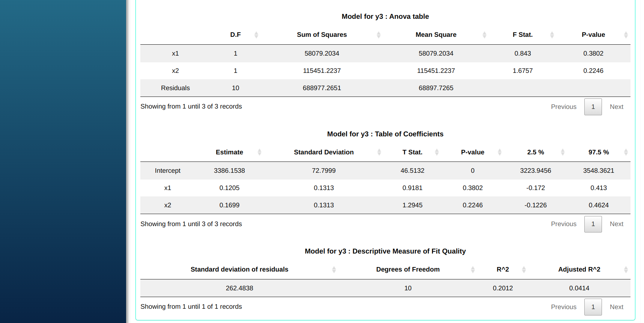
Task: Select page 1 of fit quality table
Action: click(x=593, y=307)
